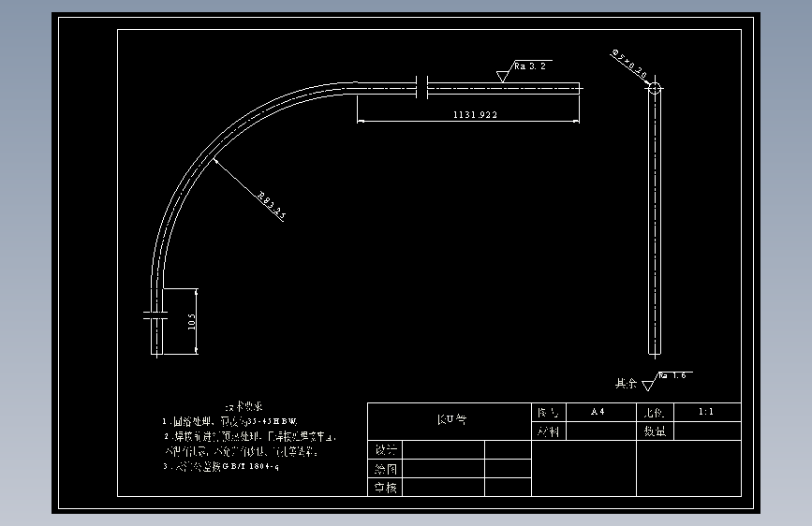Click the 105 vertical dimension text
812x526 pixels.
coord(191,321)
